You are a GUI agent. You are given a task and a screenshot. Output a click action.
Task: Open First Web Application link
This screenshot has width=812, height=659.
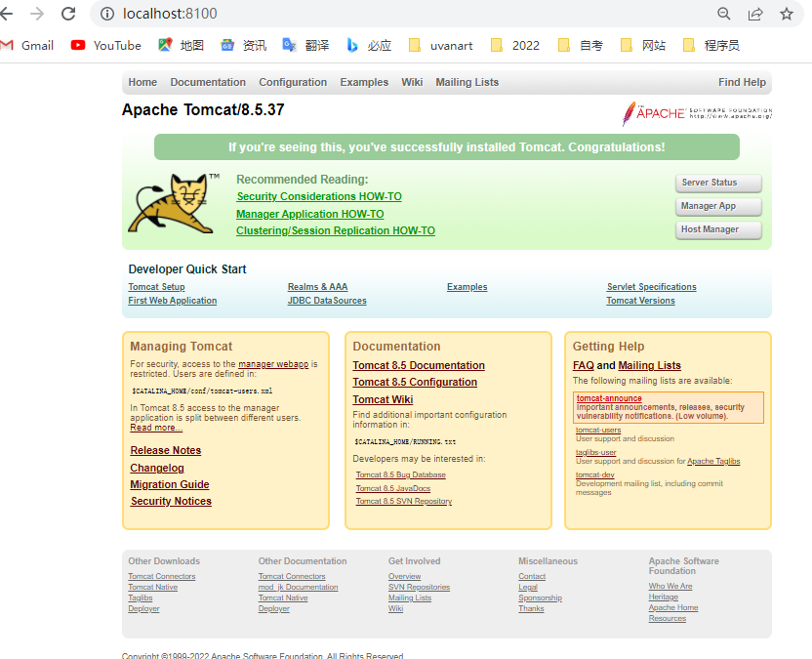(173, 301)
